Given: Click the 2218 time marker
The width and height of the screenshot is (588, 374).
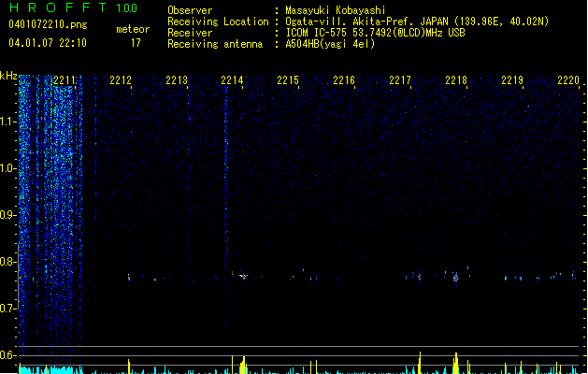Looking at the screenshot, I should coord(456,80).
